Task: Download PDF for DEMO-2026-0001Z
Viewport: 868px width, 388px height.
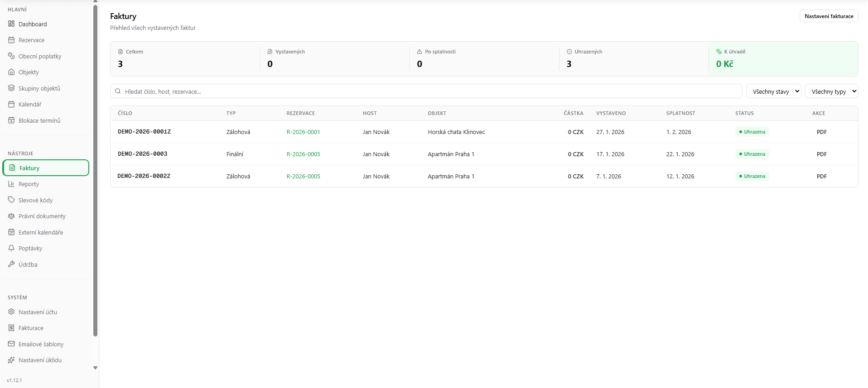Action: (821, 132)
